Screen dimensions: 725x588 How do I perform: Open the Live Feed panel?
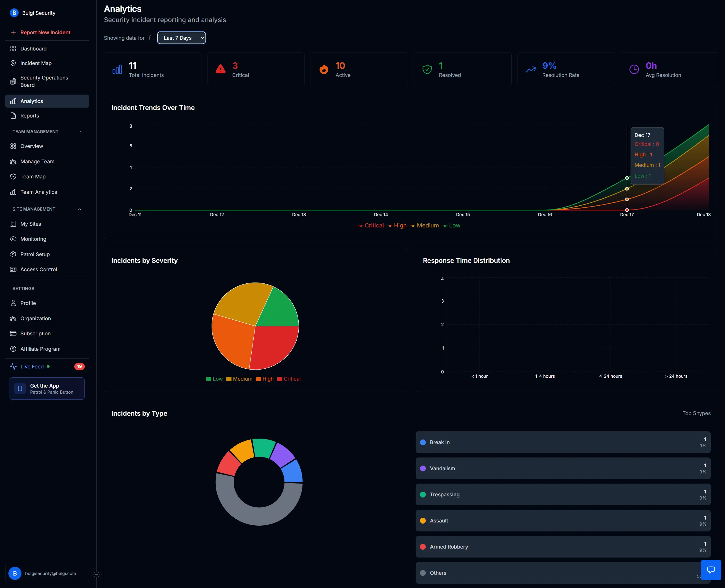32,366
